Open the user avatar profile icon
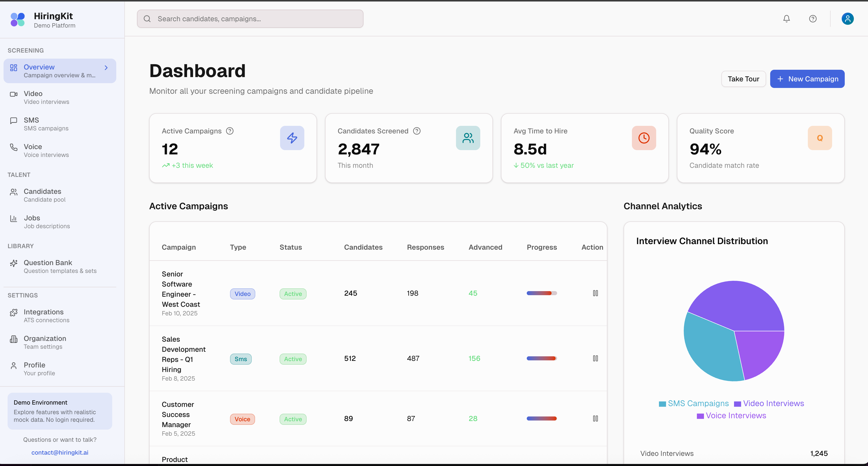Screen dimensions: 868x466 tap(848, 19)
